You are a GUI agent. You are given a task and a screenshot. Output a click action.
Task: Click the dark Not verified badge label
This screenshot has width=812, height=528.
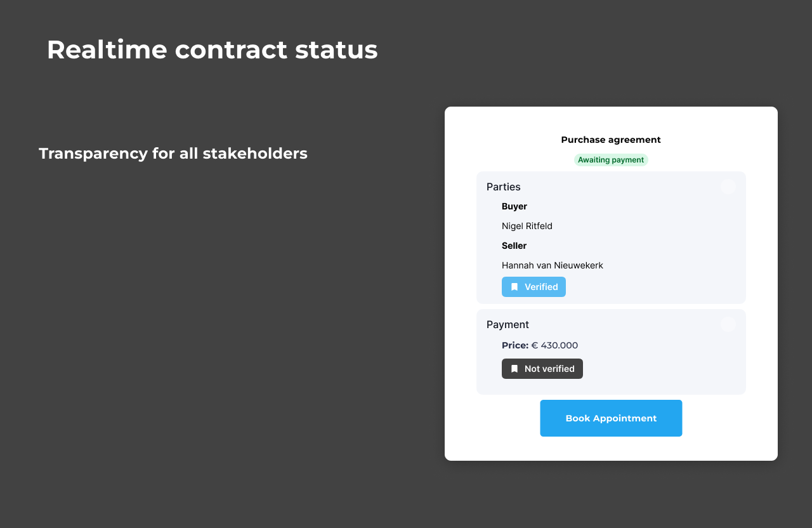tap(549, 369)
